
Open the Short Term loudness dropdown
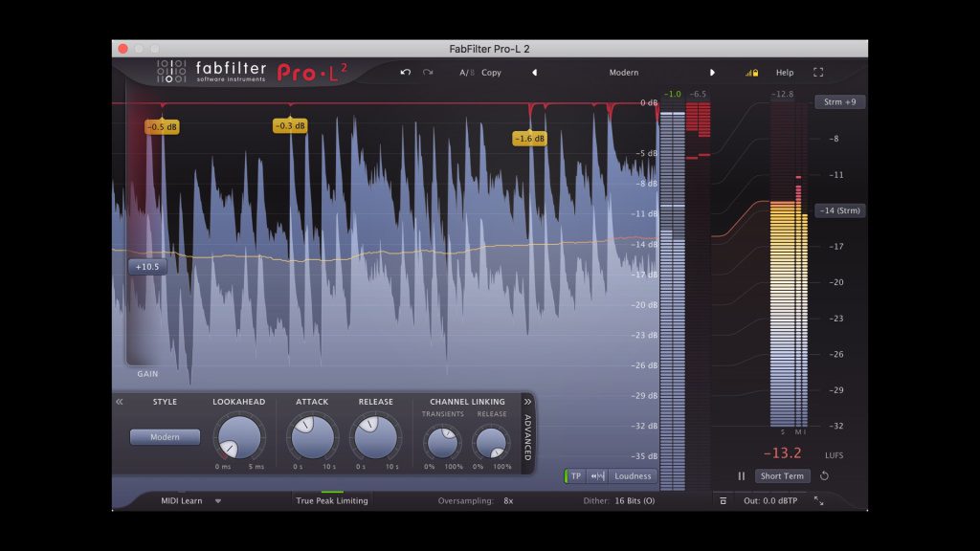(782, 475)
